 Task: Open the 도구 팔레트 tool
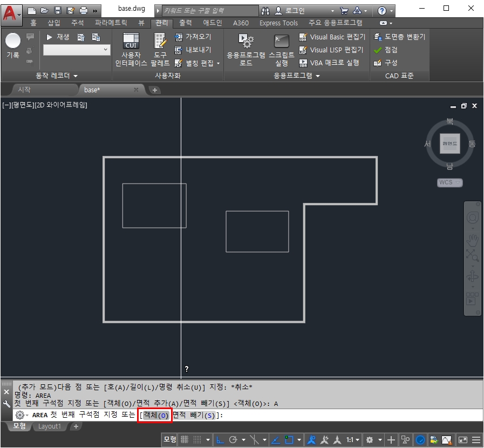pyautogui.click(x=160, y=50)
